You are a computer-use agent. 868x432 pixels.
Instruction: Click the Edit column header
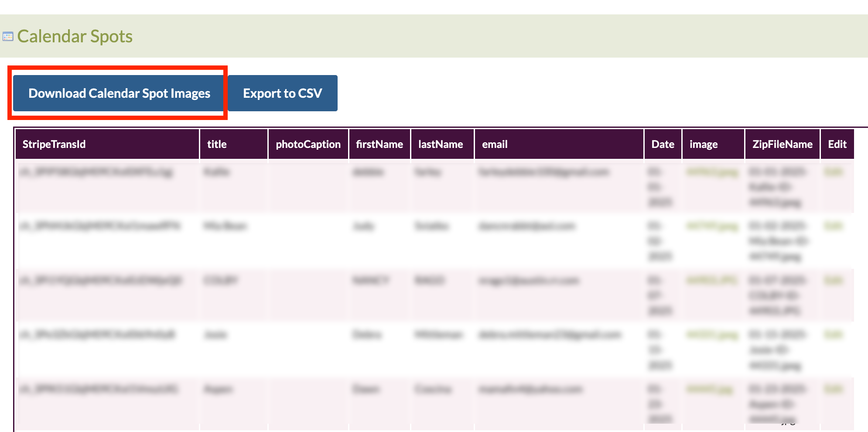(x=837, y=144)
